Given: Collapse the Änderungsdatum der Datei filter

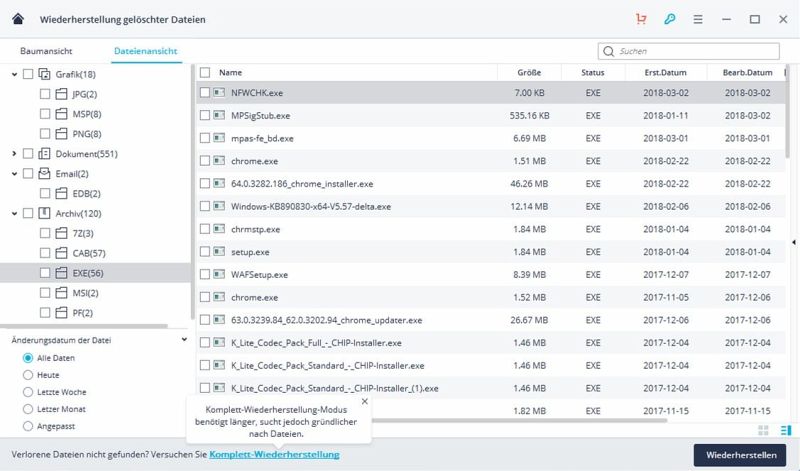Looking at the screenshot, I should [184, 339].
